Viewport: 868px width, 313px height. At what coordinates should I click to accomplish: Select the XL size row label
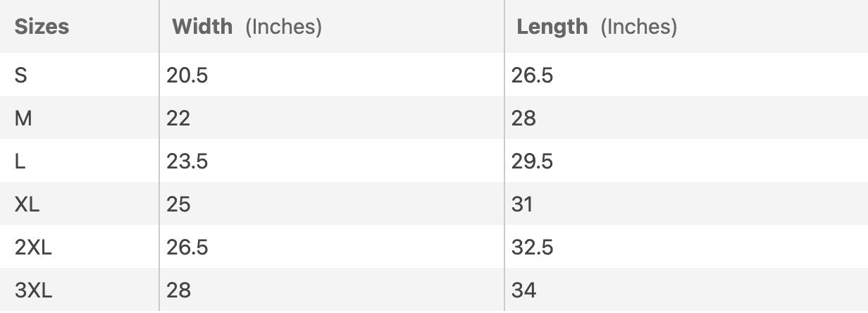point(28,204)
